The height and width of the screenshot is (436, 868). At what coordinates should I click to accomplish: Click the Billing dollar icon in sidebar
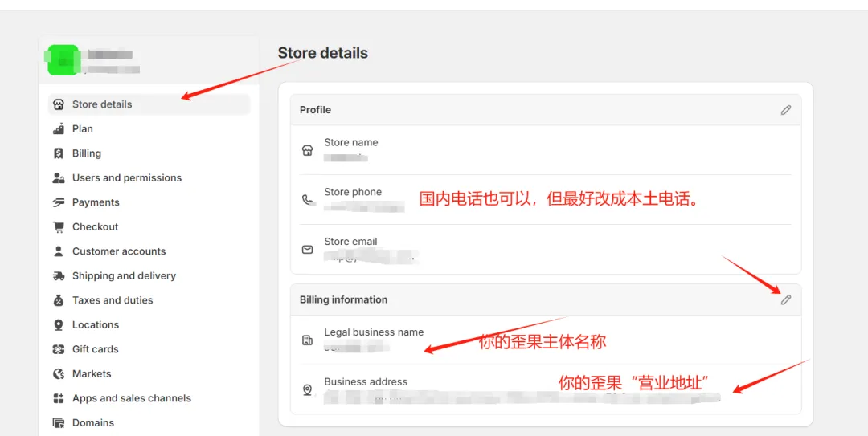[59, 153]
